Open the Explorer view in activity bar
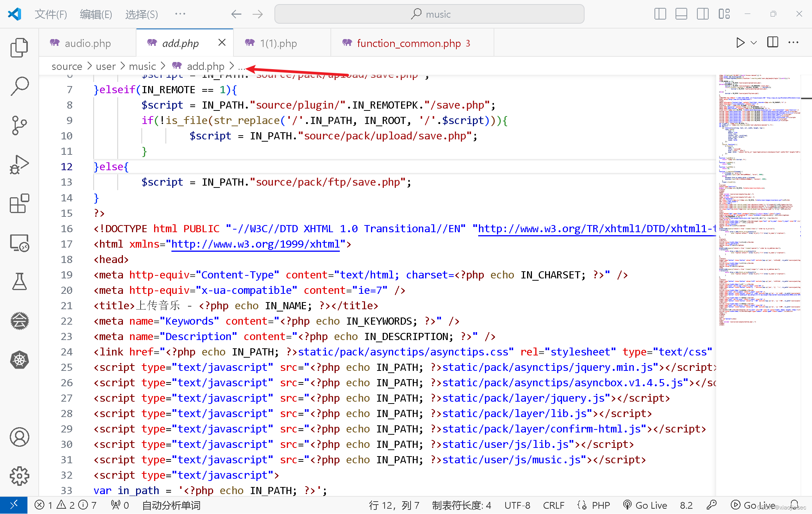The width and height of the screenshot is (812, 514). [x=19, y=48]
